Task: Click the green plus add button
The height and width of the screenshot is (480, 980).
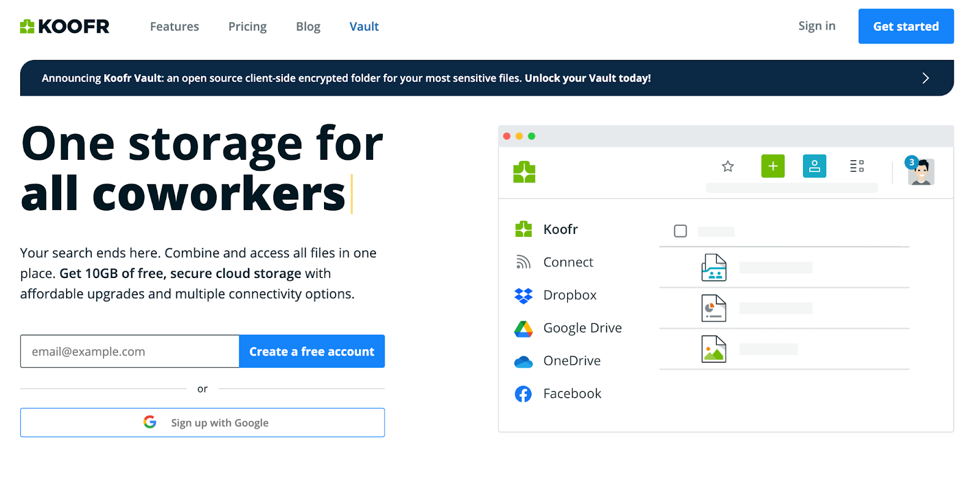Action: 773,166
